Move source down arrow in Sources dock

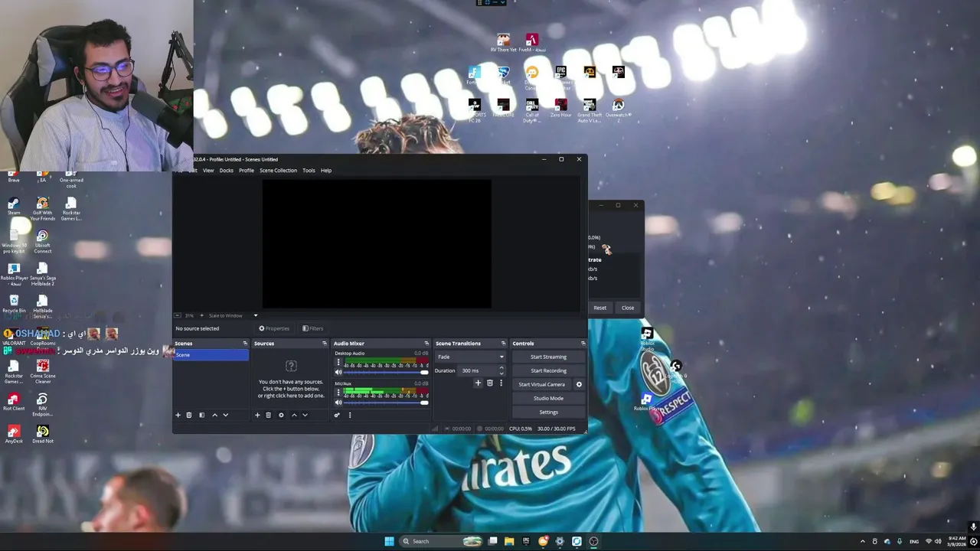[x=305, y=415]
